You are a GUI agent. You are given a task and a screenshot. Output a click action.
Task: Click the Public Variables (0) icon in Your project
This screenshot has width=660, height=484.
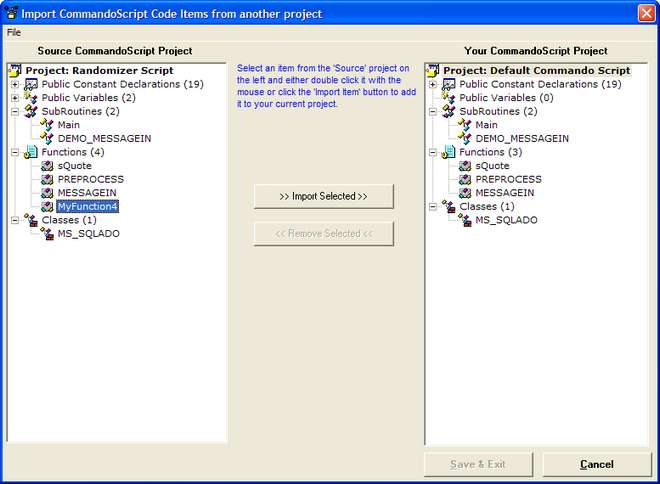coord(449,98)
